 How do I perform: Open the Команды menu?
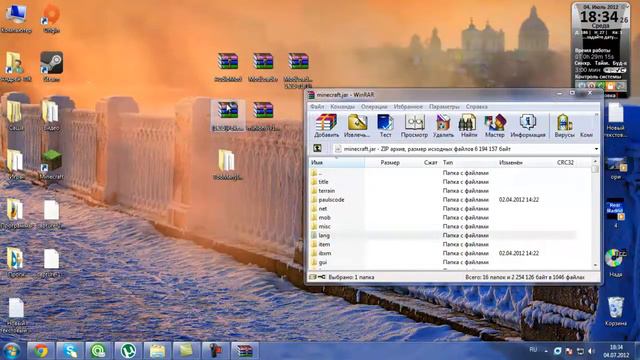(342, 107)
